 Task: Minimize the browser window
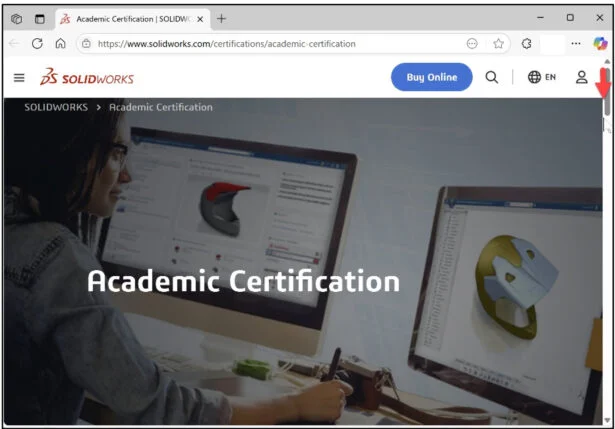540,18
